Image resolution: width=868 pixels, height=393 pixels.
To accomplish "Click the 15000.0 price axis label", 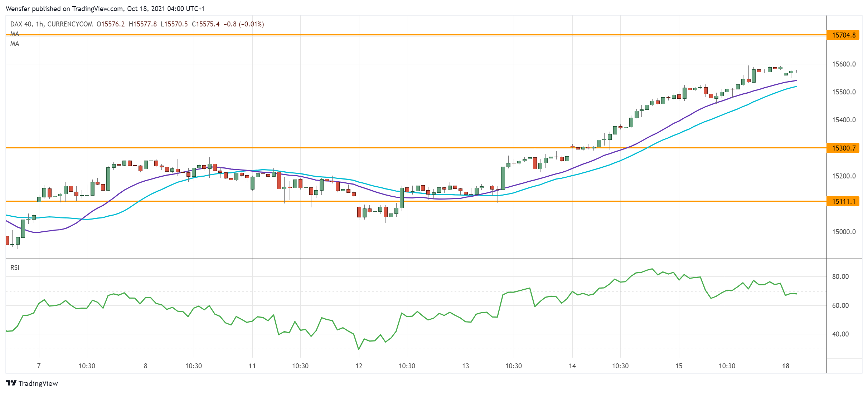I will [x=844, y=232].
